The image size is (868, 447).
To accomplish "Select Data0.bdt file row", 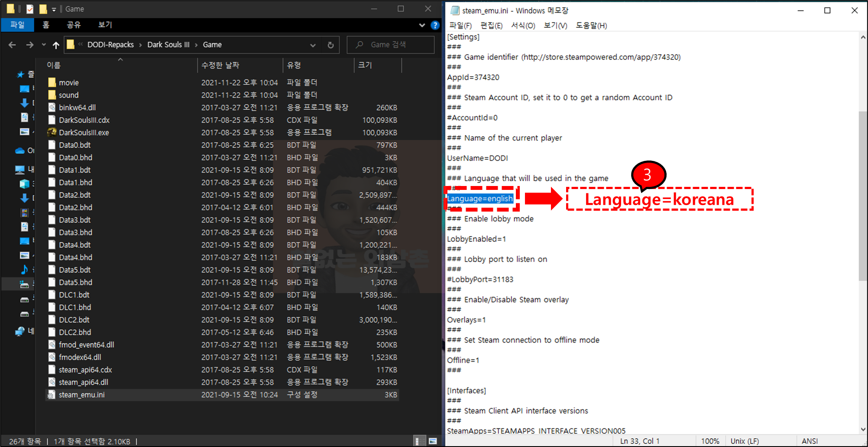I will click(x=222, y=145).
